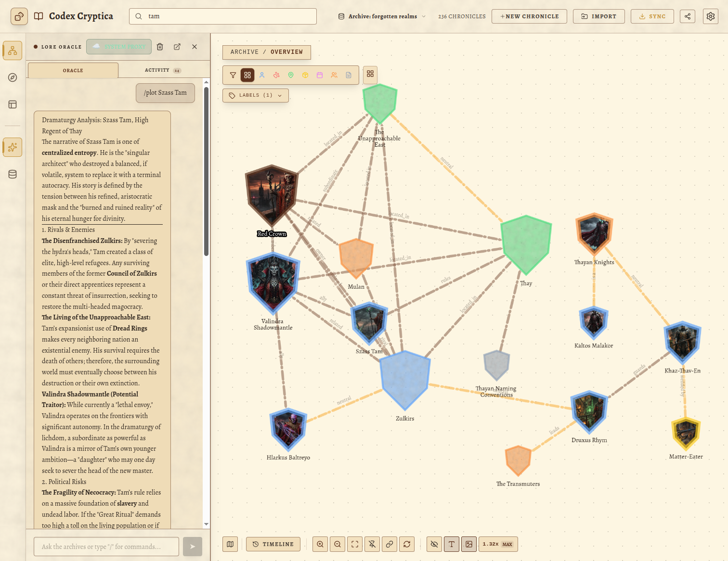Viewport: 728px width, 561px height.
Task: Open the layout panel icon in the sidebar
Action: tap(13, 104)
